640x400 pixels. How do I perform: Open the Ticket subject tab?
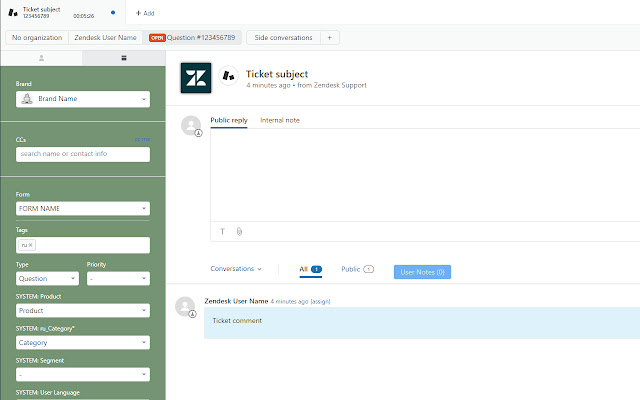point(61,13)
